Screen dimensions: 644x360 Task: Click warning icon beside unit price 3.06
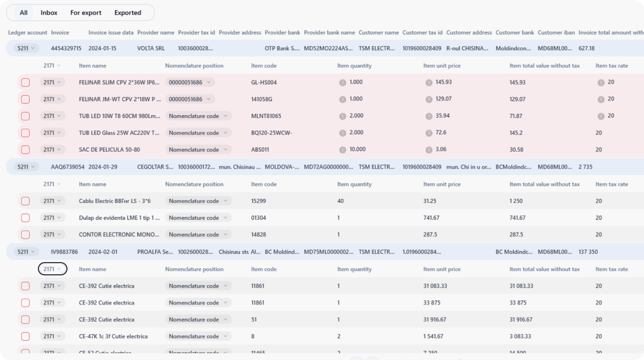point(429,149)
